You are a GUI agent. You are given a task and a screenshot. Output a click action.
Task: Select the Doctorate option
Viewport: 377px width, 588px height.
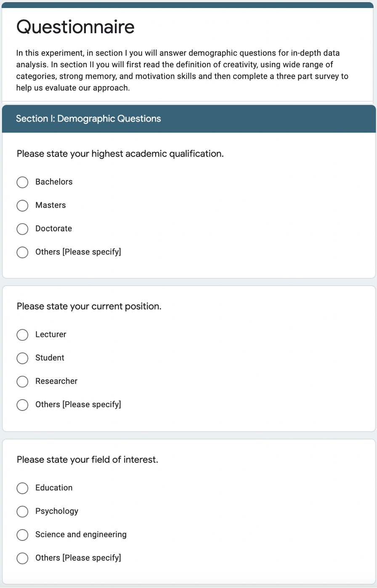pyautogui.click(x=22, y=229)
